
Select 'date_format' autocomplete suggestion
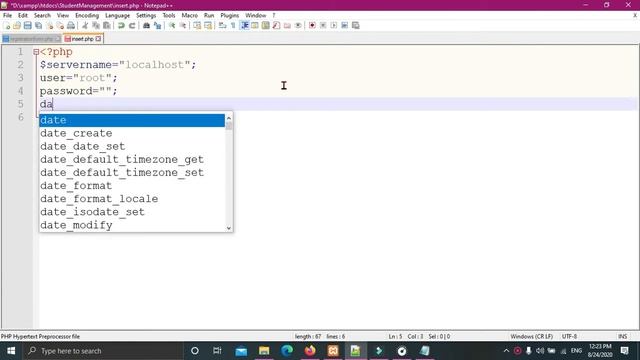pyautogui.click(x=132, y=185)
